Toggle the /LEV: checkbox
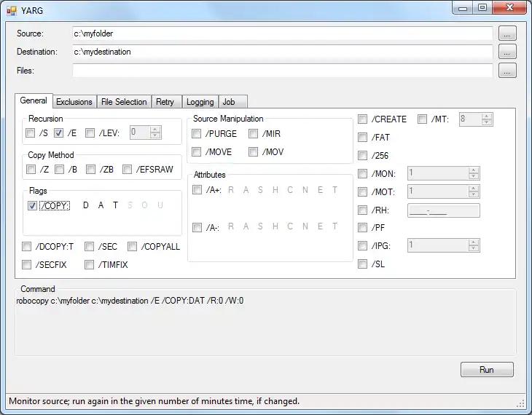The image size is (532, 415). click(x=90, y=133)
